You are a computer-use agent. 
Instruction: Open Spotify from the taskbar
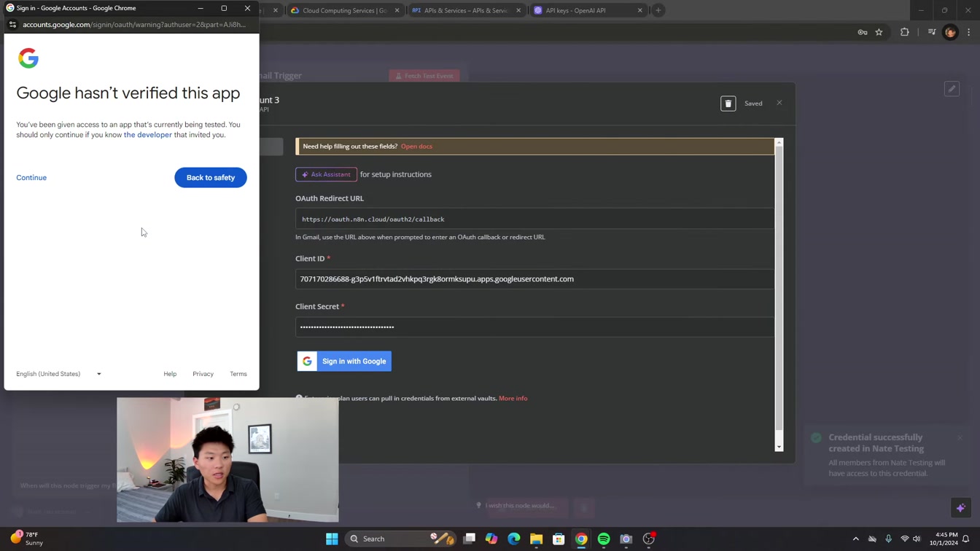(x=604, y=539)
